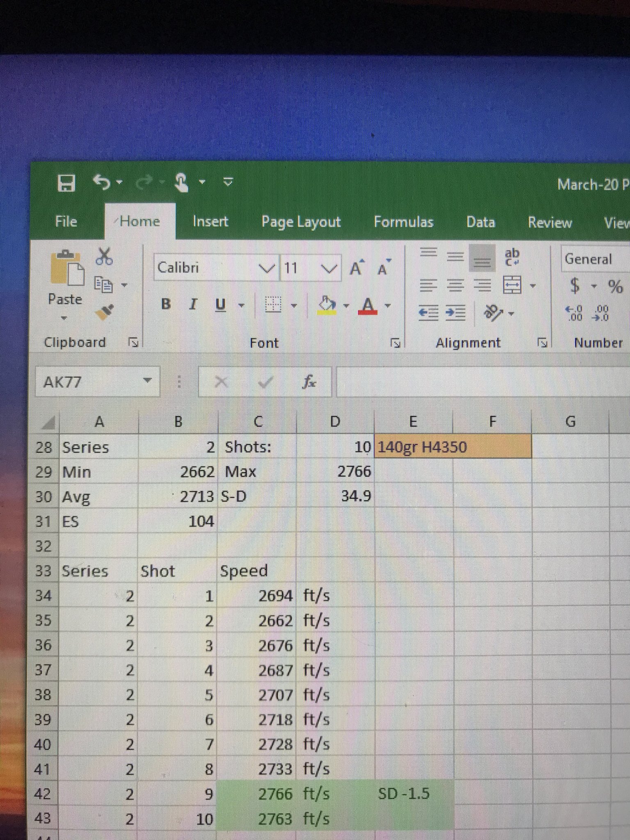Click the Orientation text-angle icon
The image size is (630, 840).
tap(493, 313)
